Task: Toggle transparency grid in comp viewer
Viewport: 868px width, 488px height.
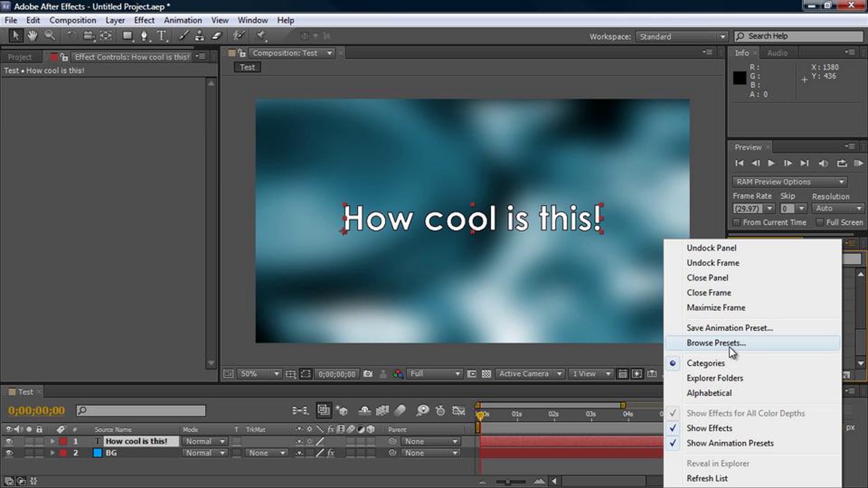Action: pyautogui.click(x=486, y=373)
